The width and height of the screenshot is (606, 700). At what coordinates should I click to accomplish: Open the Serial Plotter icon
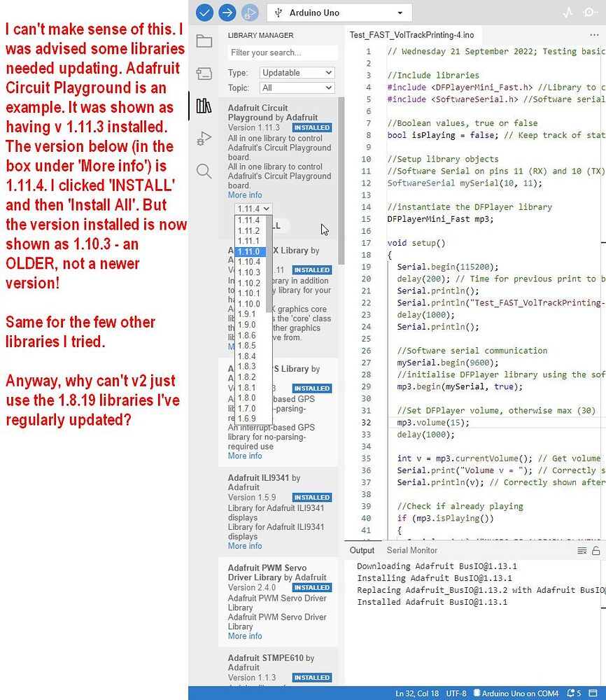568,12
